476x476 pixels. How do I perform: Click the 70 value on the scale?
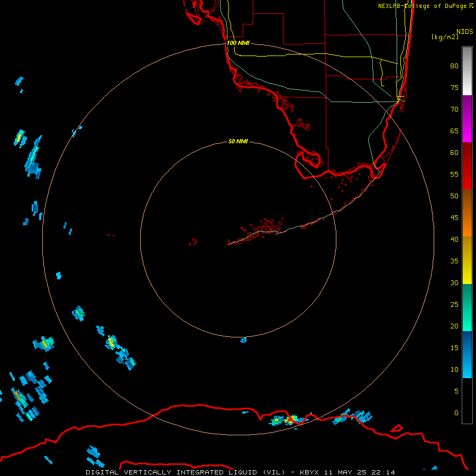point(454,109)
